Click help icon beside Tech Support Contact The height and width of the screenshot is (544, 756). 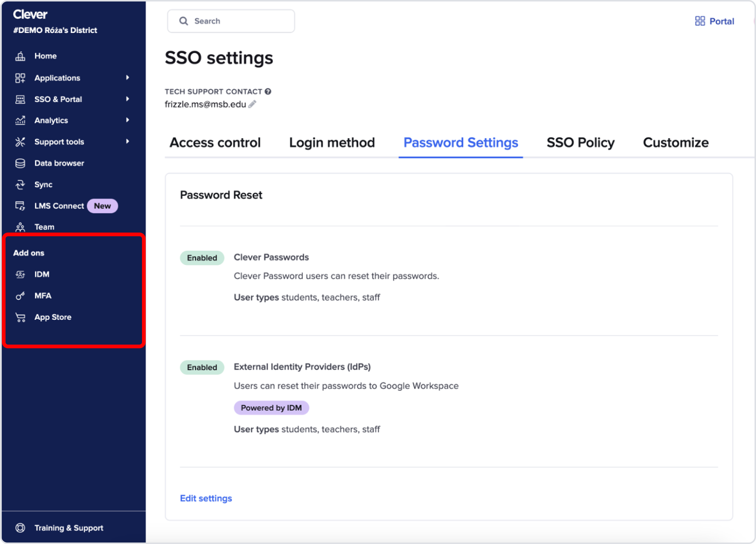(x=268, y=91)
